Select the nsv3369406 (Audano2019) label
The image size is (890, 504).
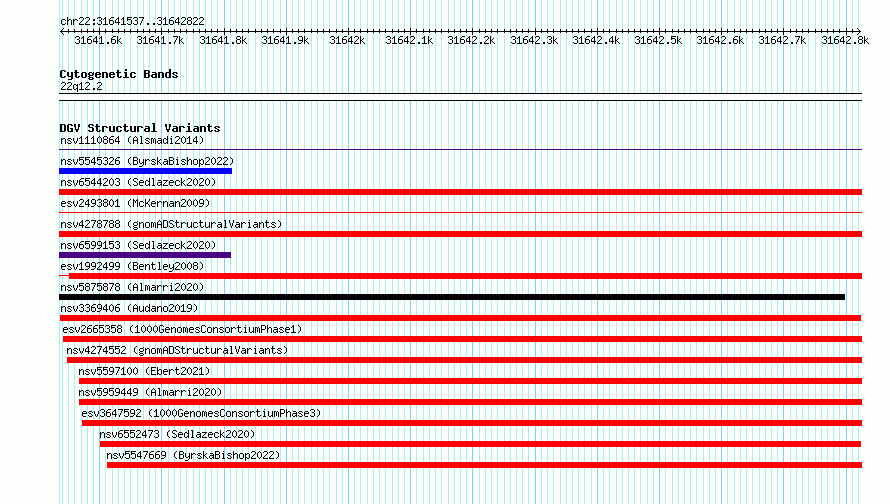129,308
